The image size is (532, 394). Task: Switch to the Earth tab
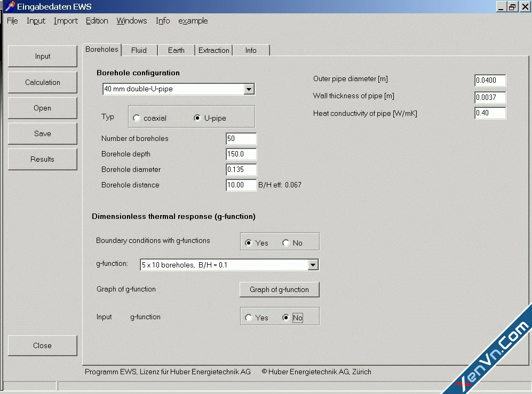point(177,50)
